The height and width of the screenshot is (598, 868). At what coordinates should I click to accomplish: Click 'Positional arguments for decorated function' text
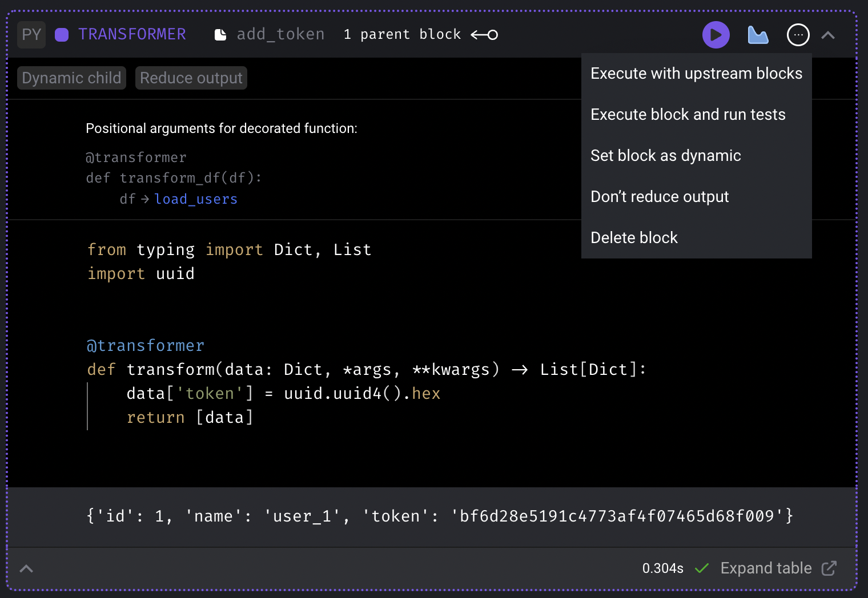(x=222, y=128)
